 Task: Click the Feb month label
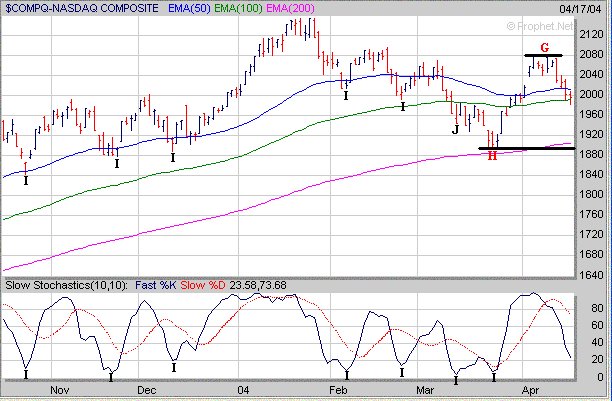click(338, 390)
